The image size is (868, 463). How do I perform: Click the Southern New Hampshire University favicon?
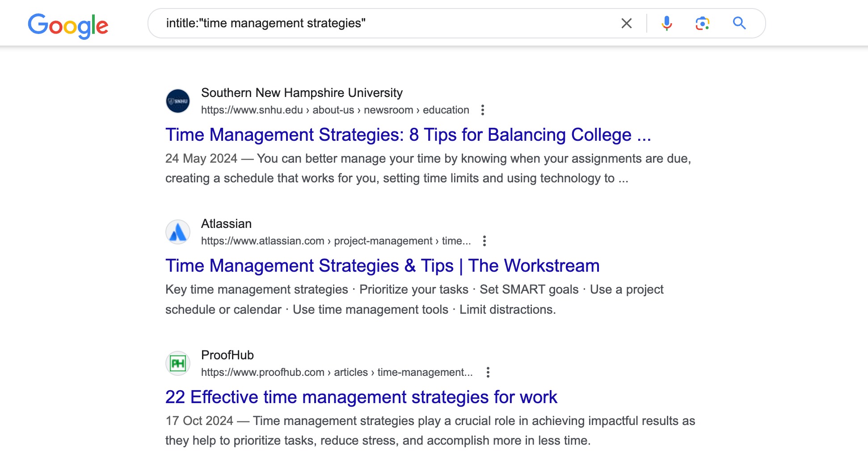[178, 101]
